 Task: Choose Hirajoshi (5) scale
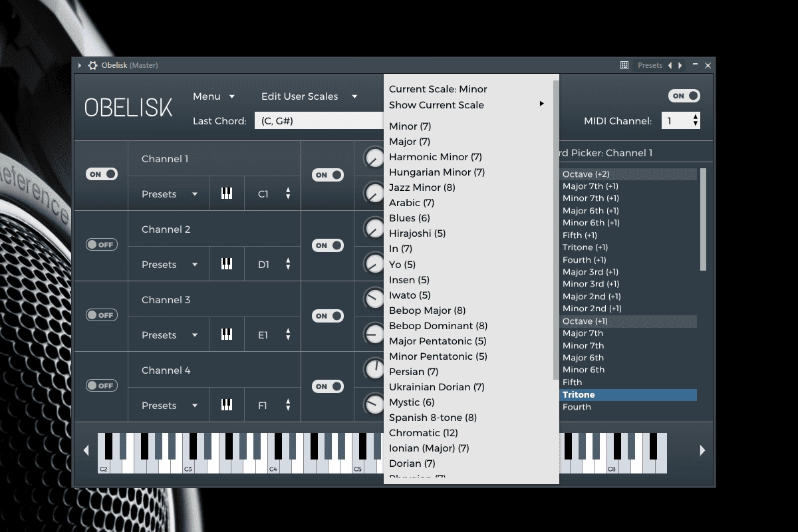point(418,233)
